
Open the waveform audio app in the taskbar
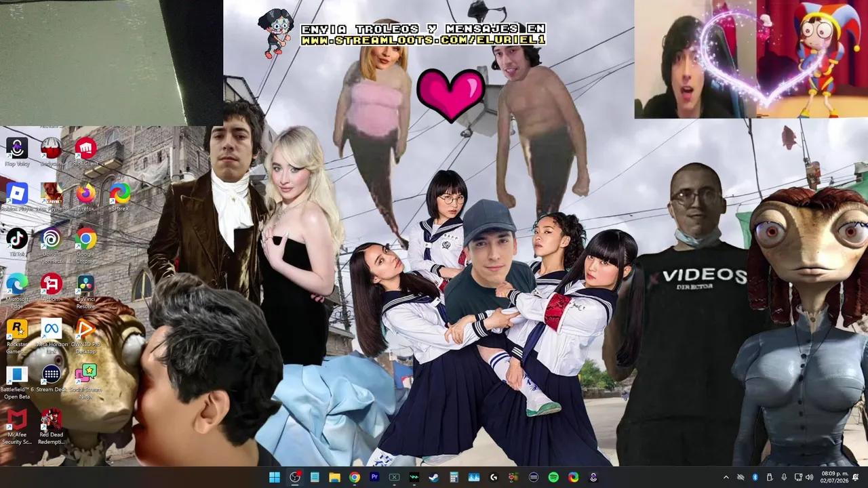(x=414, y=477)
